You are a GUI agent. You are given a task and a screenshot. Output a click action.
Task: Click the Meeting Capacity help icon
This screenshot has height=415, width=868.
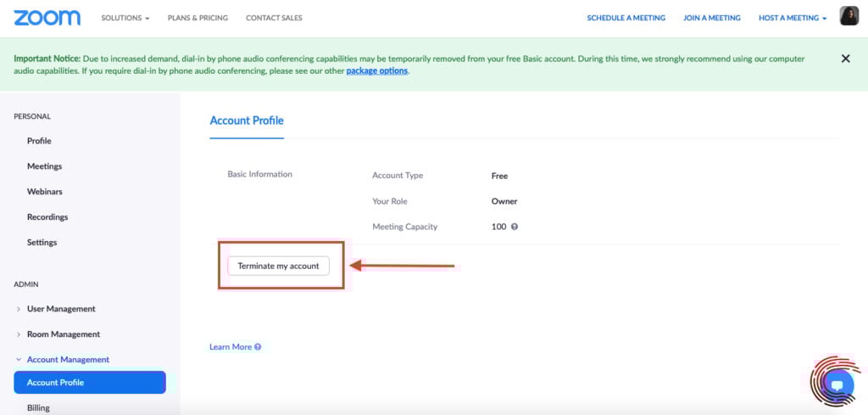coord(515,227)
